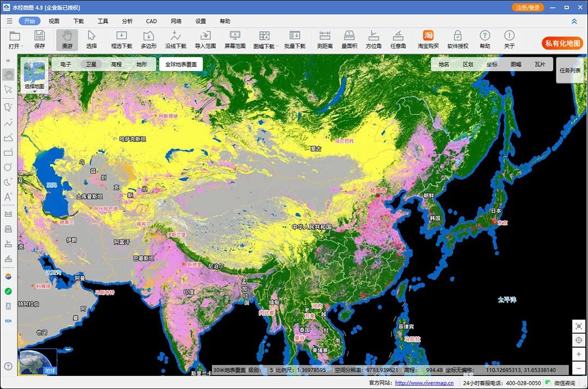Screen dimensions: 588x389
Task: Open the 任务列表 task list panel
Action: point(570,70)
